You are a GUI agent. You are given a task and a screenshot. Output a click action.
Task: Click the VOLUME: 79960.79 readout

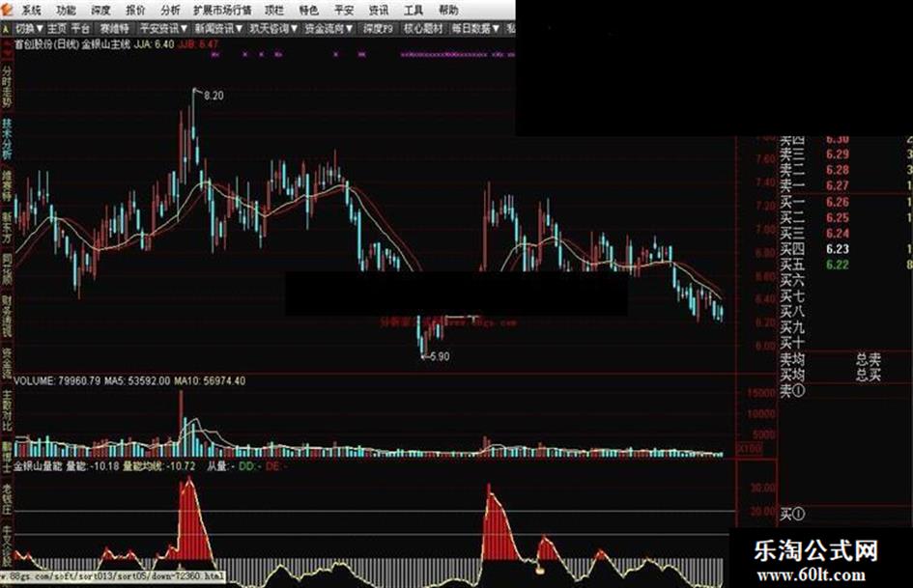point(57,380)
